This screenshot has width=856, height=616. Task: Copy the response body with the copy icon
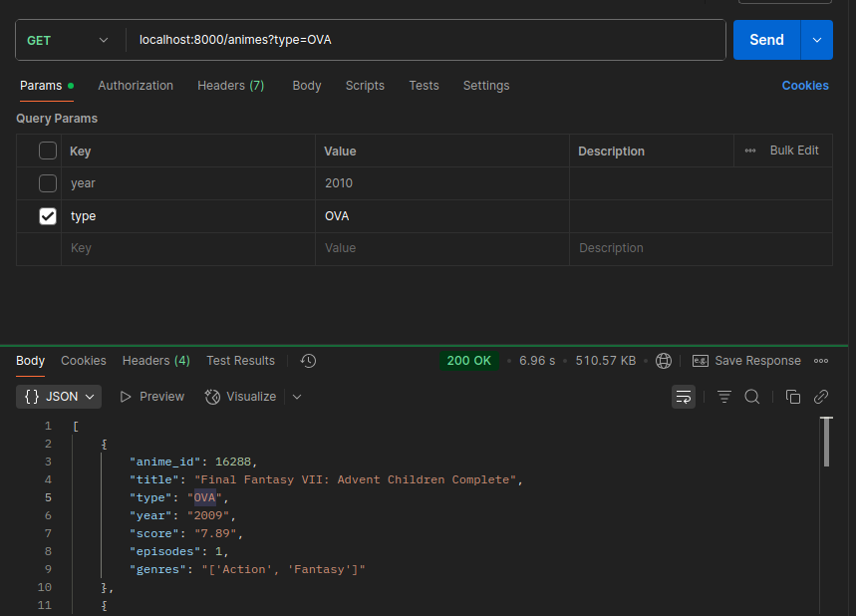pyautogui.click(x=792, y=397)
